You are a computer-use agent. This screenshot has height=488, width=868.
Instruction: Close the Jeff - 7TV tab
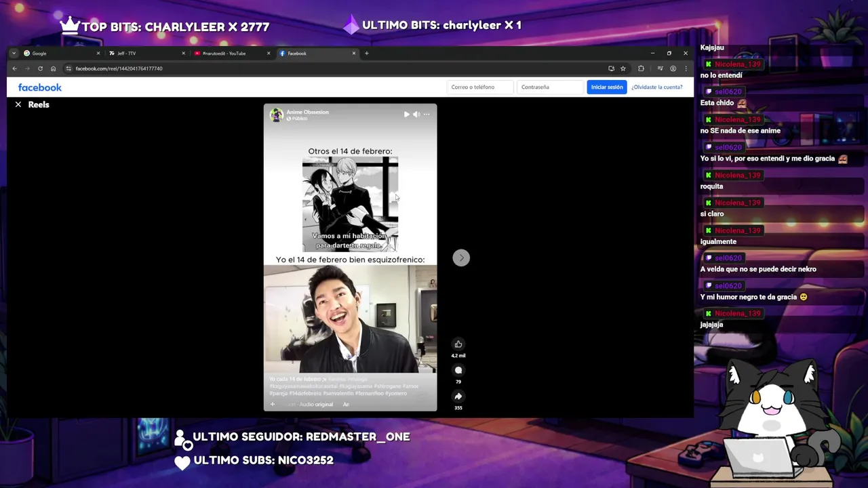[x=183, y=54]
